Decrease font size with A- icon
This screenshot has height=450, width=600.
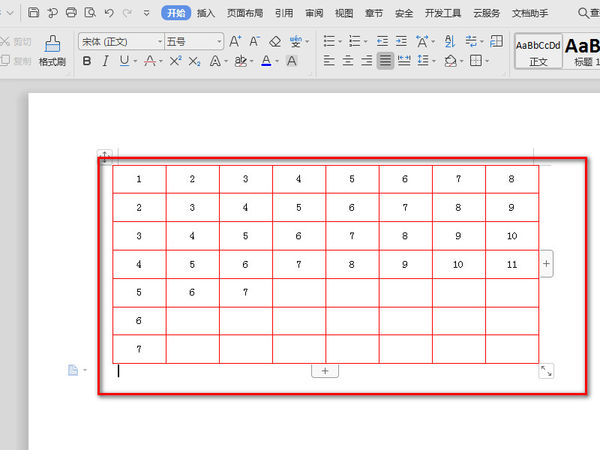click(254, 41)
